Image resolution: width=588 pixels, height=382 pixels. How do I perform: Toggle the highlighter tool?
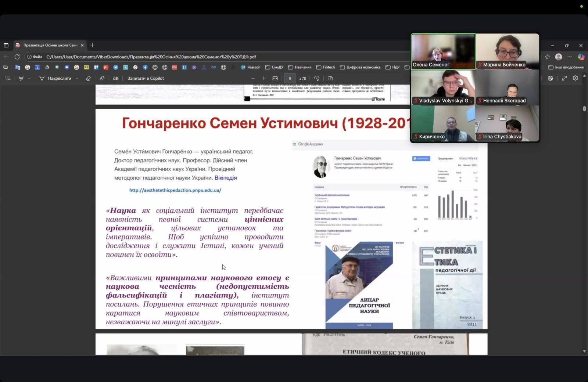point(21,78)
